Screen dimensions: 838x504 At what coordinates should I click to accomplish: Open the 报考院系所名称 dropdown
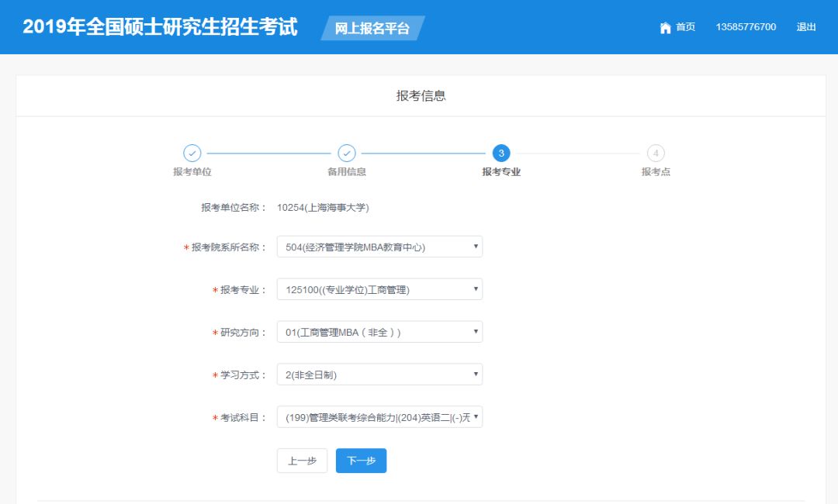pos(379,247)
